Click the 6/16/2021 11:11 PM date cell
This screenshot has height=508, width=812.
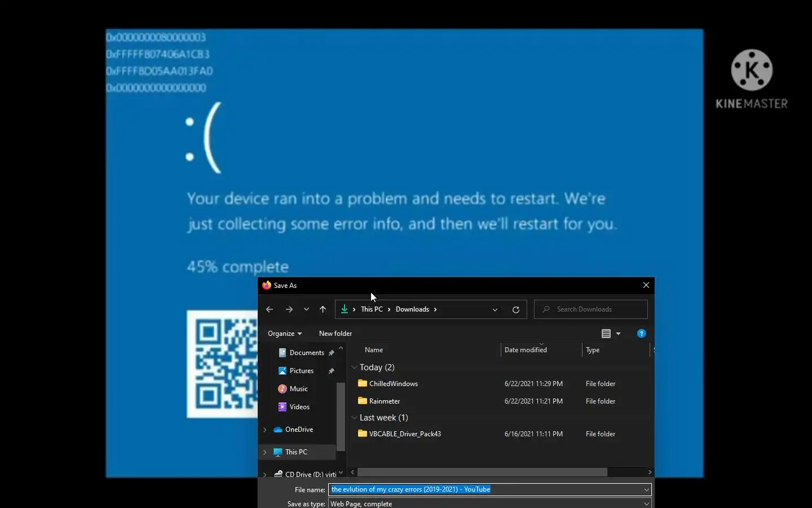533,434
